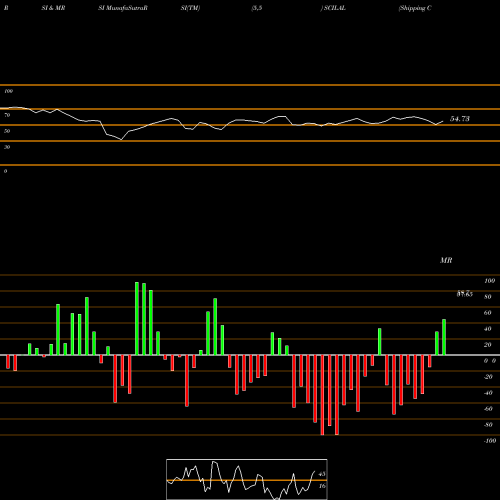
Task: Click the last green bar in the MR histogram
Action: coord(444,337)
